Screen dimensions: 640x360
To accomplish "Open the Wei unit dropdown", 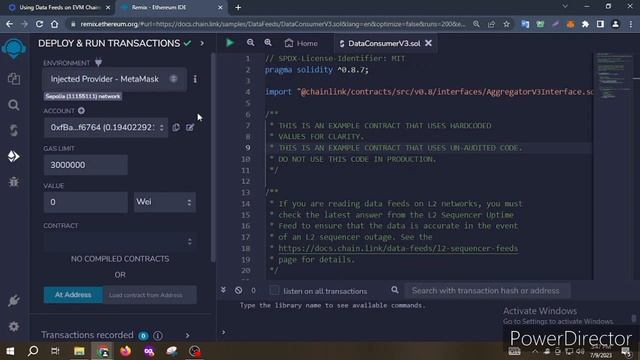I will (165, 202).
